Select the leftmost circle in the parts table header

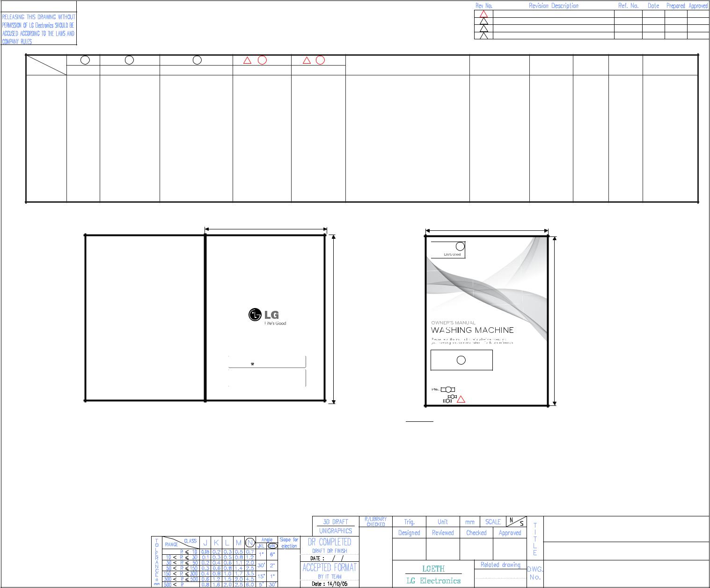click(85, 60)
